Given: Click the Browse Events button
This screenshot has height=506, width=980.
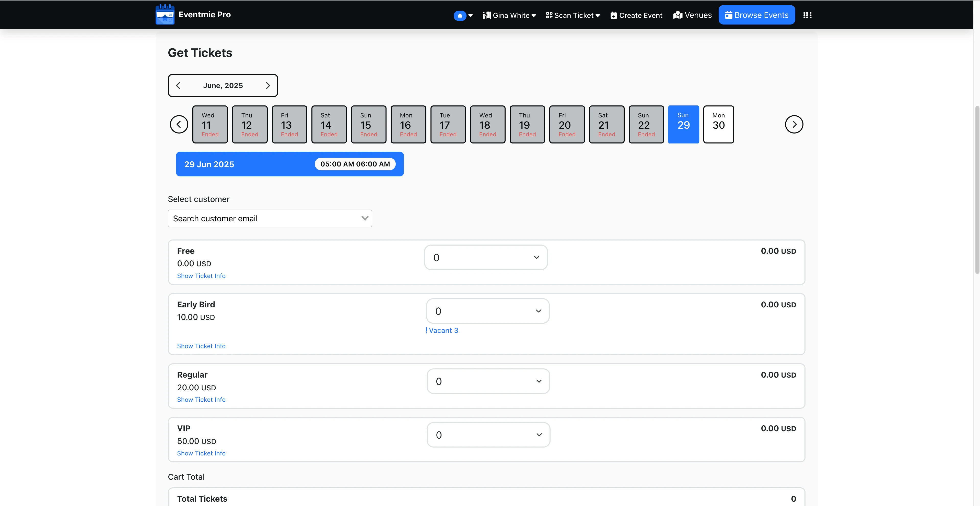Looking at the screenshot, I should (x=756, y=15).
